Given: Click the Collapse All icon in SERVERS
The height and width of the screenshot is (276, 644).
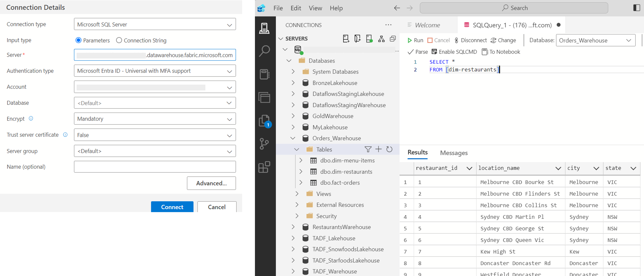Looking at the screenshot, I should (393, 39).
